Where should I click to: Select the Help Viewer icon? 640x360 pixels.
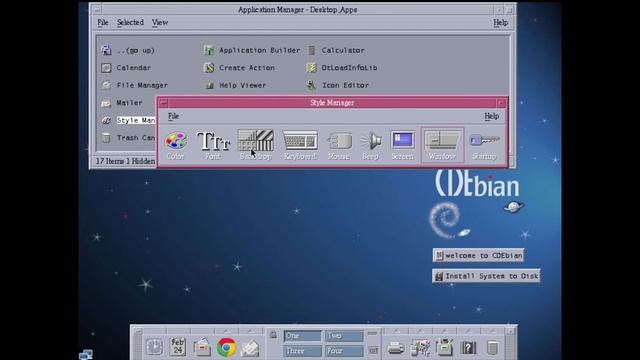(x=209, y=85)
